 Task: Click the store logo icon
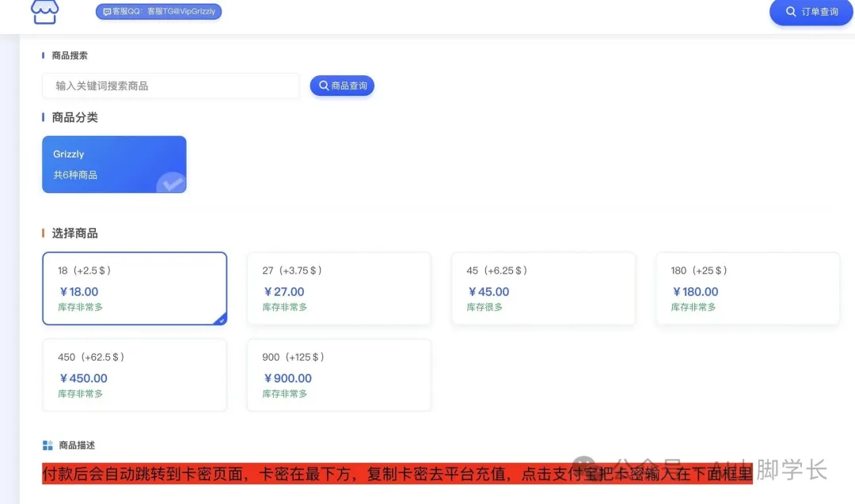(44, 11)
